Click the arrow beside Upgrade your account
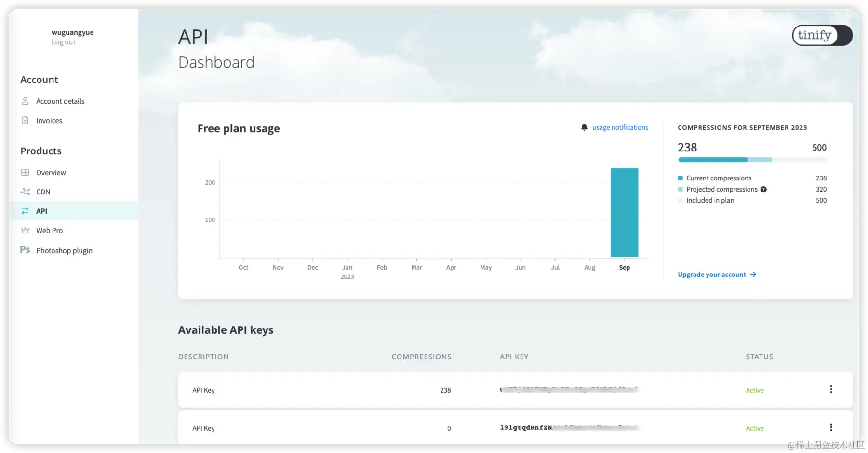This screenshot has width=868, height=453. coord(753,275)
